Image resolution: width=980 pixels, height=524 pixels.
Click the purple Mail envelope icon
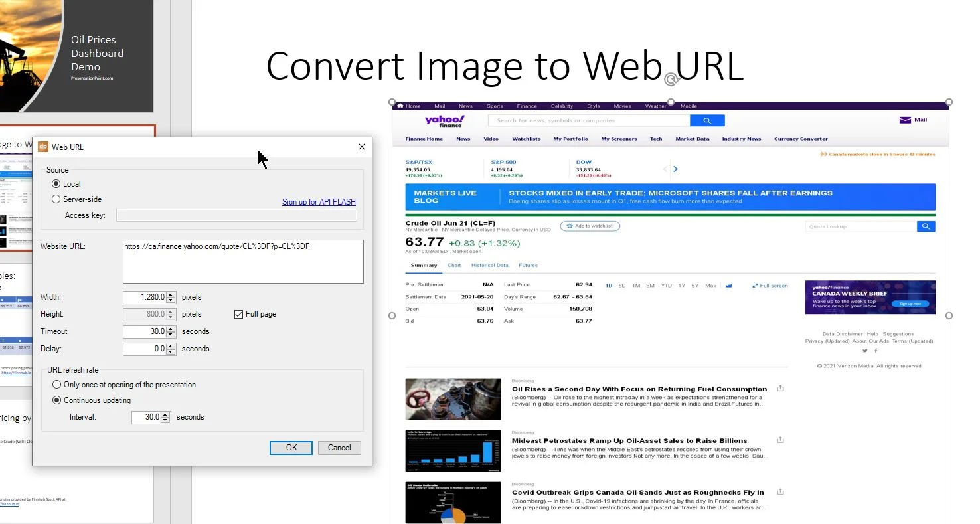[905, 120]
